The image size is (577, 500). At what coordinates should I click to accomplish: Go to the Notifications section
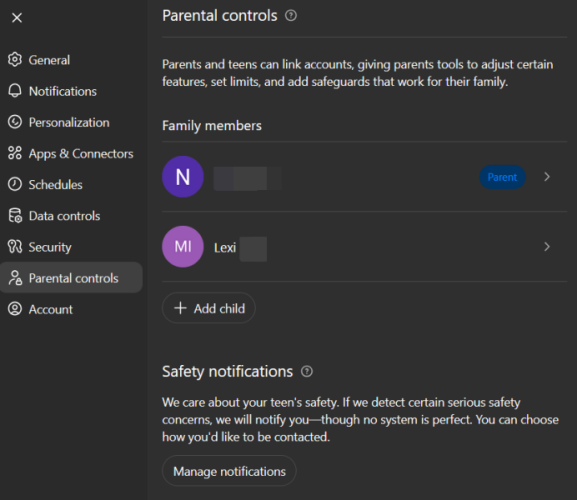(71, 91)
